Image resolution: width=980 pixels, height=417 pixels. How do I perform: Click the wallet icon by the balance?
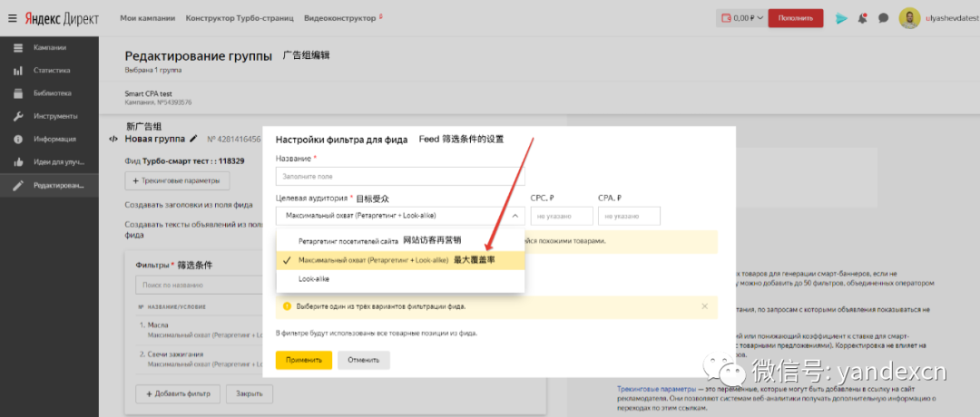726,18
